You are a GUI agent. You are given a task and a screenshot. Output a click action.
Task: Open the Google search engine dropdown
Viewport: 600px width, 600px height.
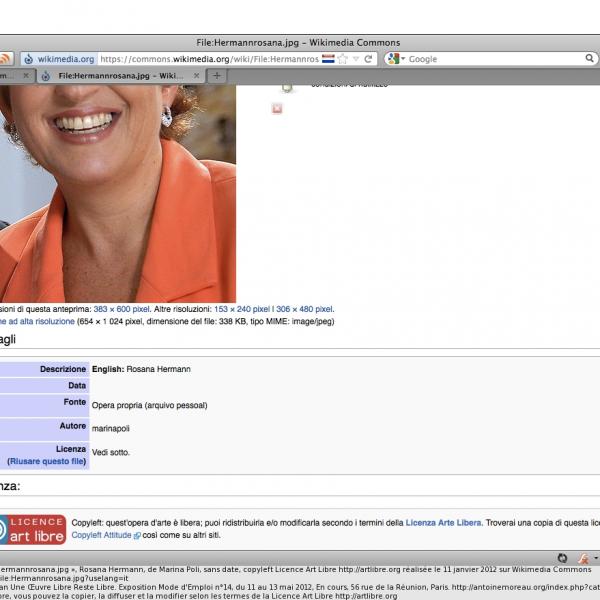tap(396, 59)
